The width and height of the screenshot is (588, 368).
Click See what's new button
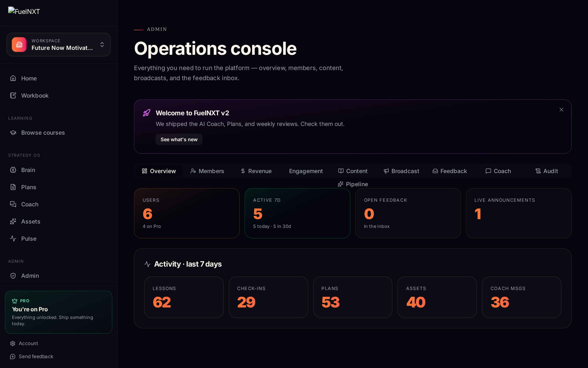[x=179, y=139]
